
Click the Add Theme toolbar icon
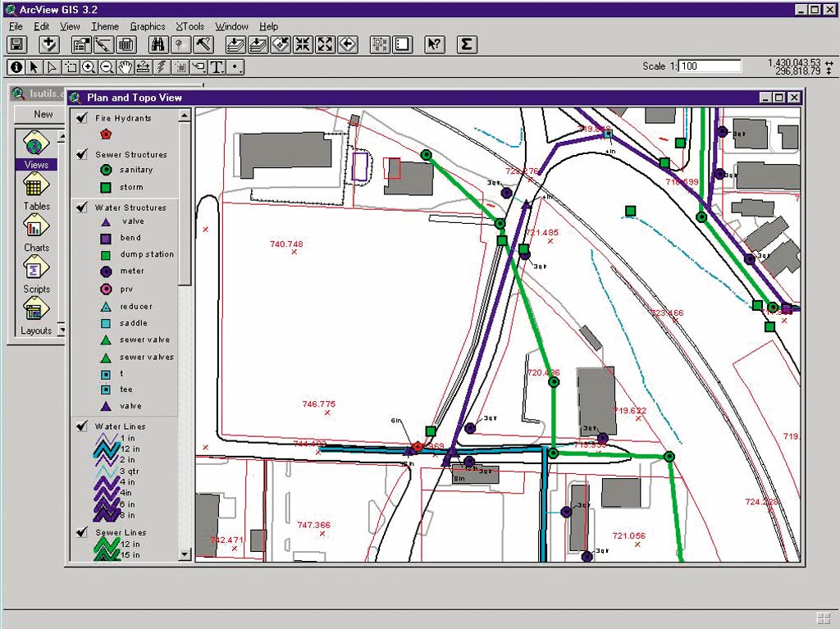[49, 45]
